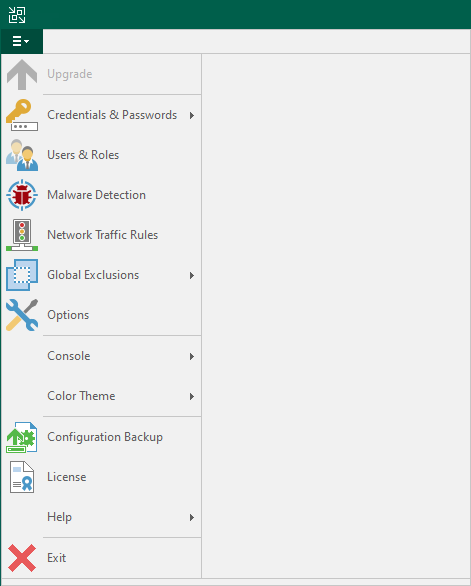Click the Users & Roles people icon

click(22, 155)
